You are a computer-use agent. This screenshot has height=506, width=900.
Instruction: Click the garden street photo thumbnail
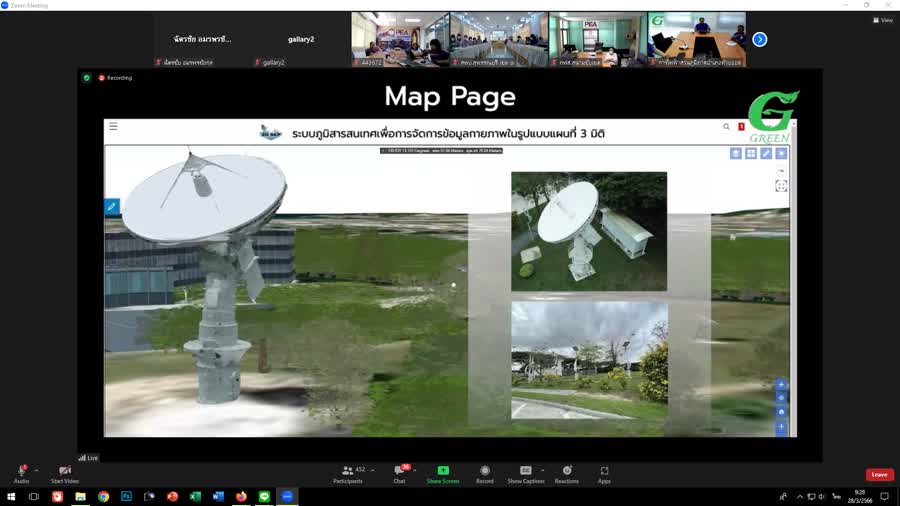(x=589, y=360)
